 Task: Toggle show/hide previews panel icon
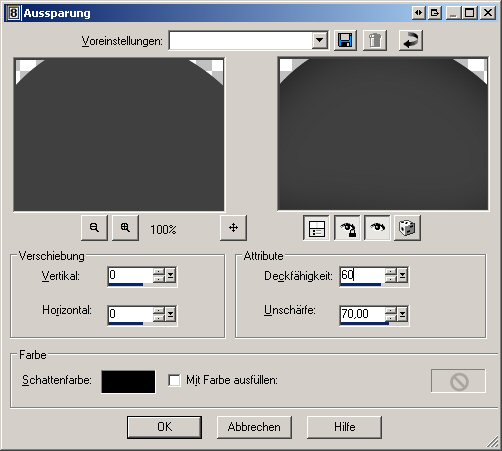pyautogui.click(x=317, y=228)
